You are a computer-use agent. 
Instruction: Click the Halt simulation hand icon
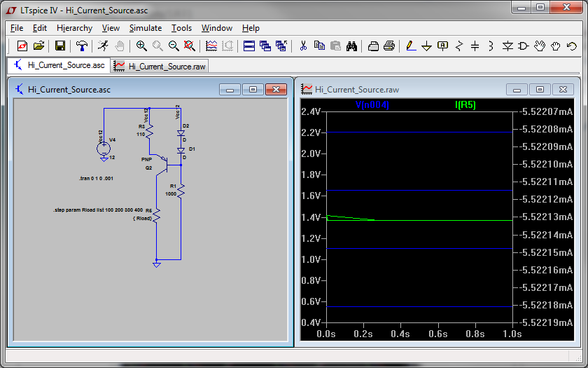[119, 46]
